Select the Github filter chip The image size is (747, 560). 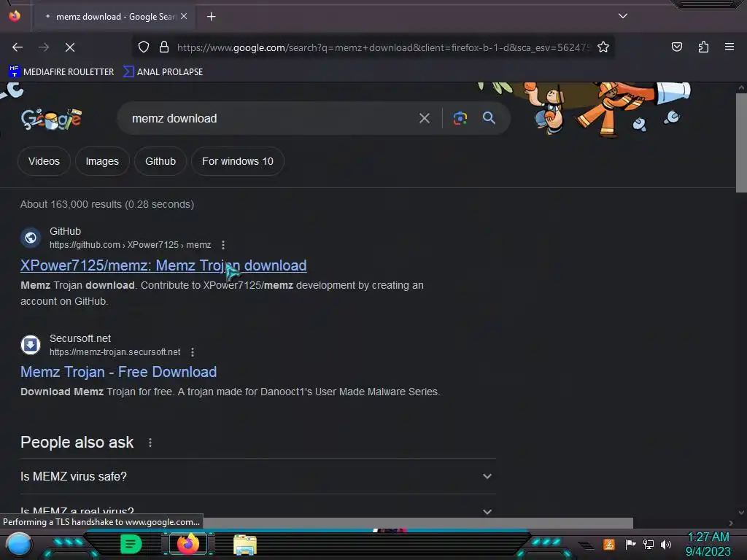160,161
